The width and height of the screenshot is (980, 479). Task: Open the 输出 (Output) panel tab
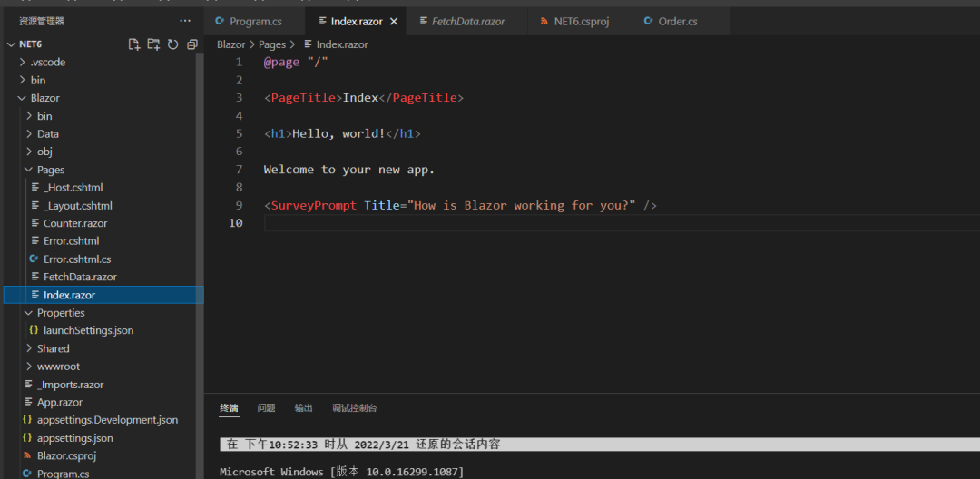[x=304, y=408]
